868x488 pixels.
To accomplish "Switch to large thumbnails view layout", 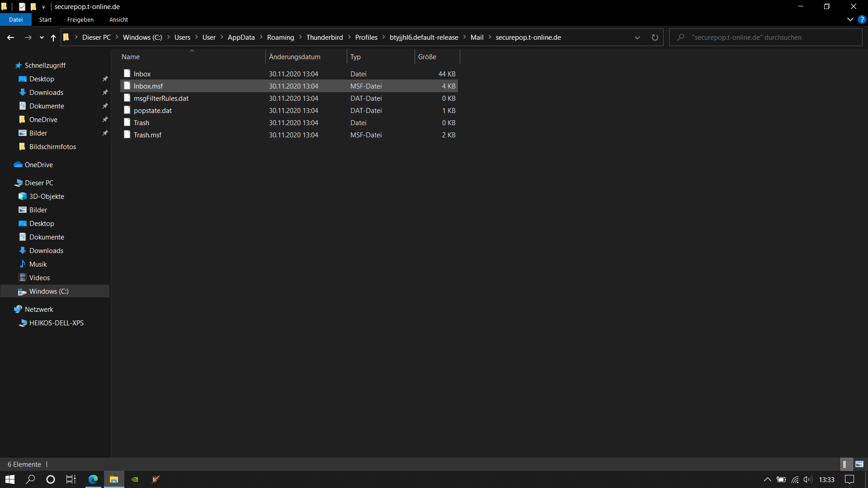I will [859, 464].
